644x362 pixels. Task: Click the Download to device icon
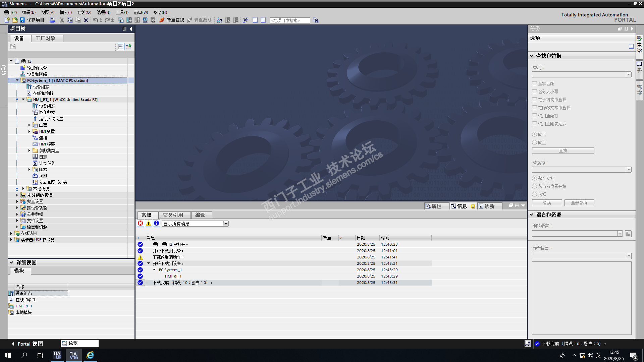[x=129, y=20]
